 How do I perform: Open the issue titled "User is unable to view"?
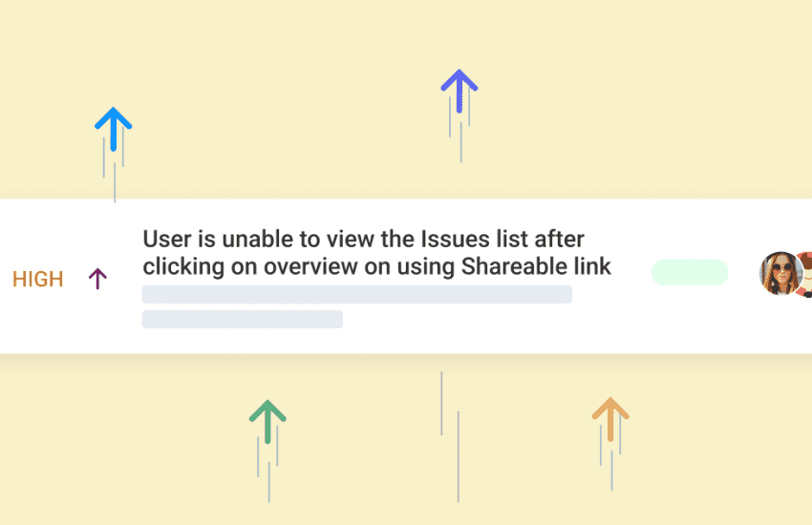click(x=363, y=239)
